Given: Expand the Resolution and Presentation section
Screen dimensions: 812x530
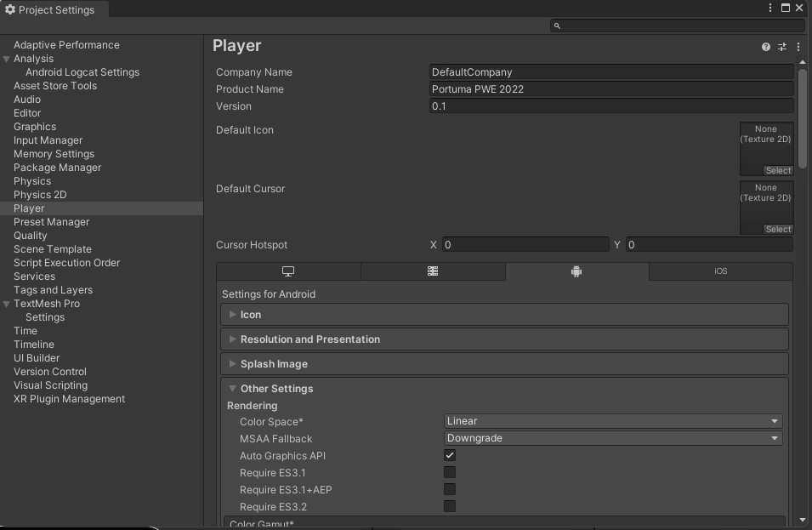Looking at the screenshot, I should [x=504, y=339].
